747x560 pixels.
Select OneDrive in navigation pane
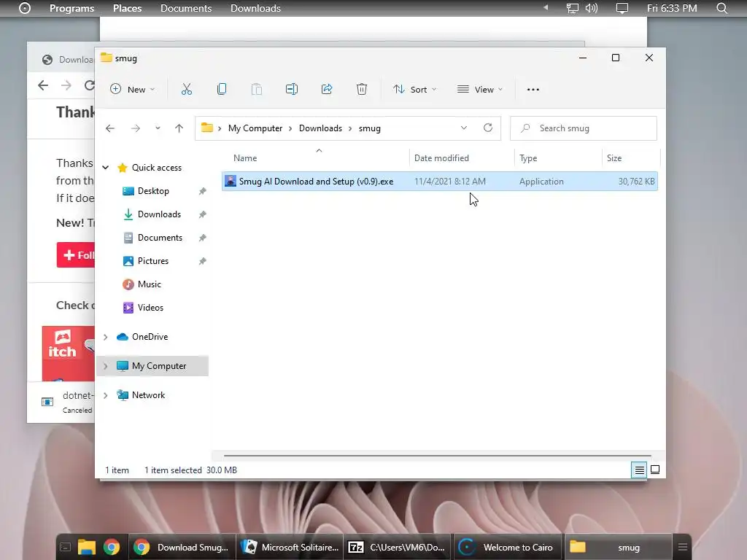click(150, 337)
